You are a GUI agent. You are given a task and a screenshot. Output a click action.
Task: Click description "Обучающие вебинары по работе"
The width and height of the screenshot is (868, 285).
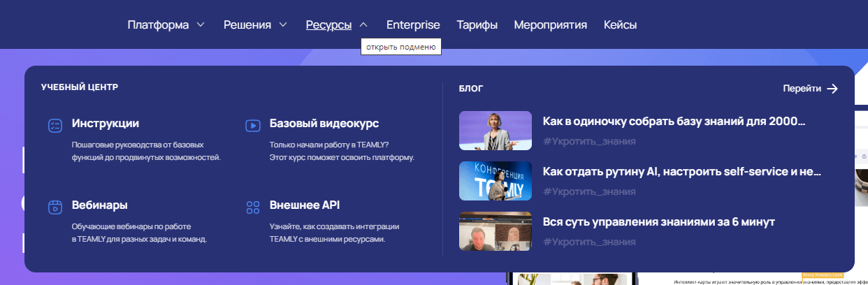[139, 233]
